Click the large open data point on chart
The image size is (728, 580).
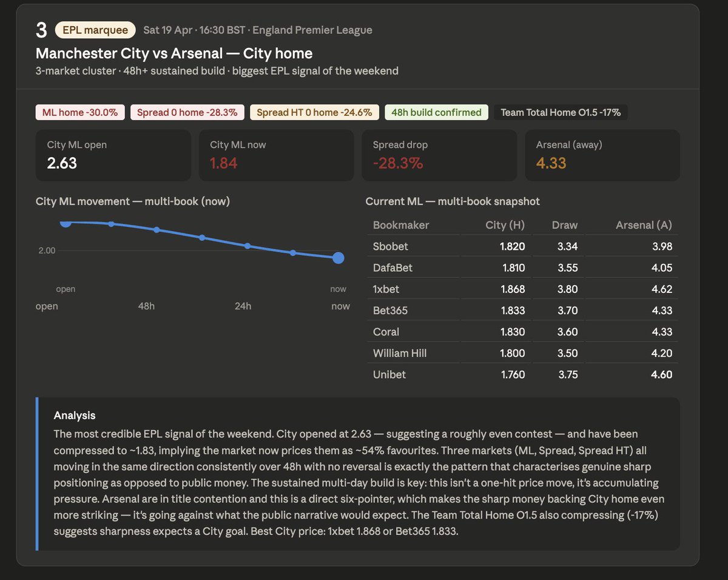click(x=66, y=223)
